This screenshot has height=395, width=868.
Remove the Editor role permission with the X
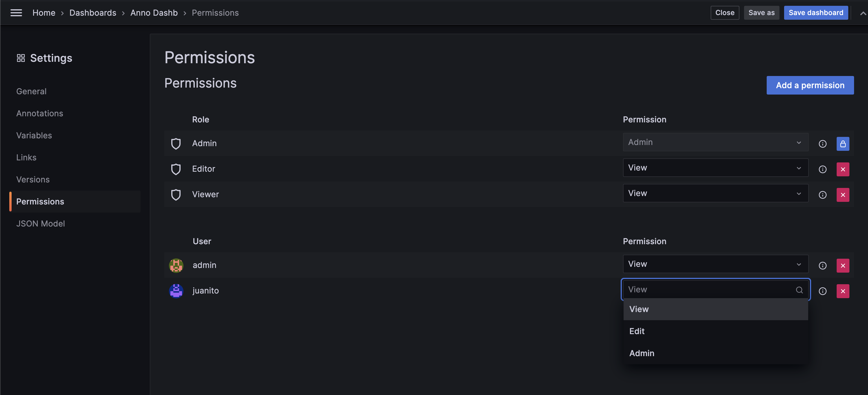click(843, 169)
